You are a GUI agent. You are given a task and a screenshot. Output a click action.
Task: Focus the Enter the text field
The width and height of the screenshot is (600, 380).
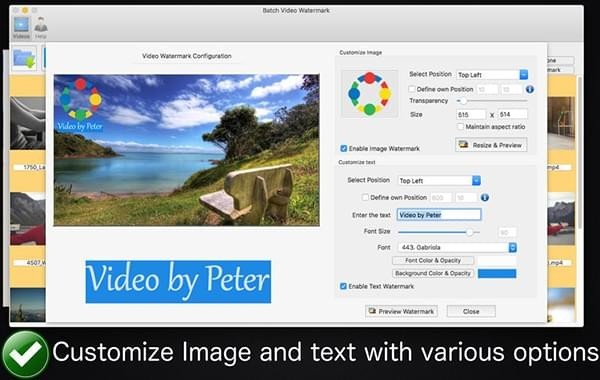click(x=439, y=215)
